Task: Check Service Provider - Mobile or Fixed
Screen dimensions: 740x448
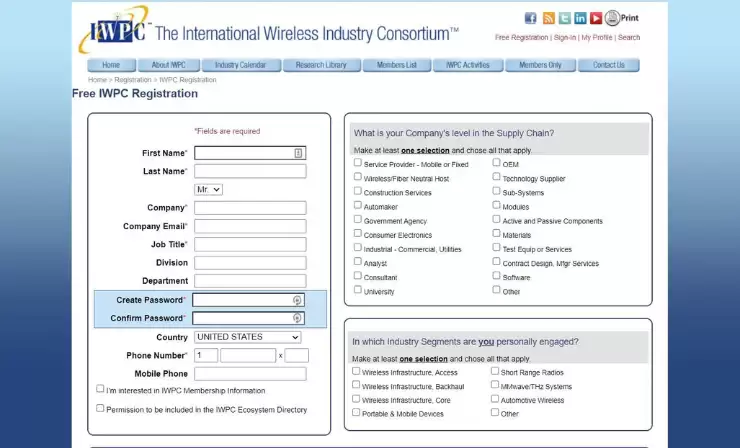Action: (358, 162)
